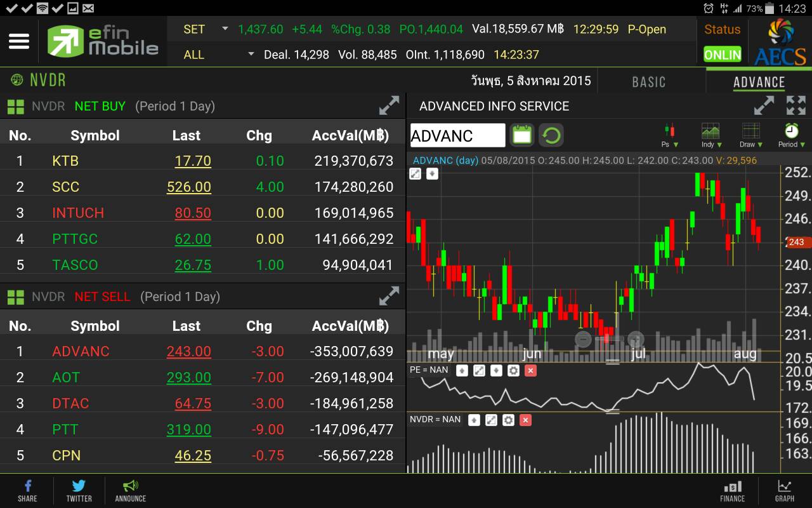
Task: Refresh the ADVANC chart
Action: click(551, 135)
